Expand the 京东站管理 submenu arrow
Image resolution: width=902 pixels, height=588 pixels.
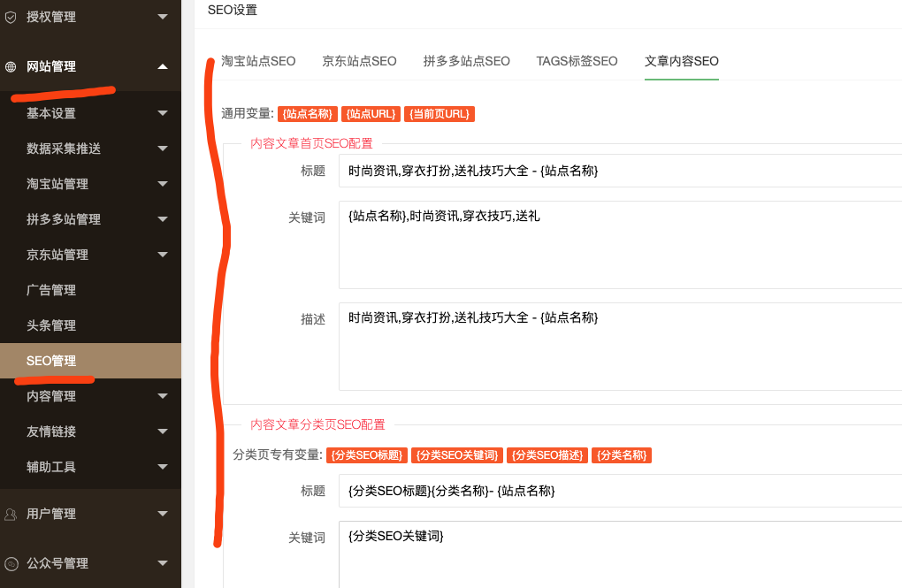click(163, 255)
